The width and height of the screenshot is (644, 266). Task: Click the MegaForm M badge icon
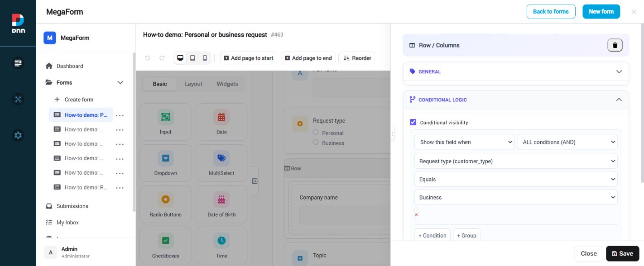click(x=50, y=38)
